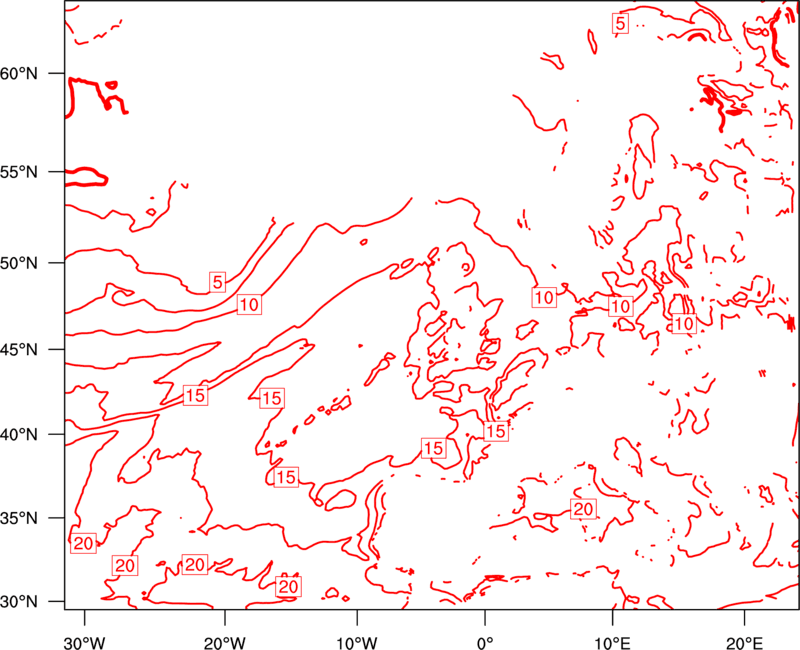
Task: Click the 35°N latitude axis label
Action: [x=19, y=518]
